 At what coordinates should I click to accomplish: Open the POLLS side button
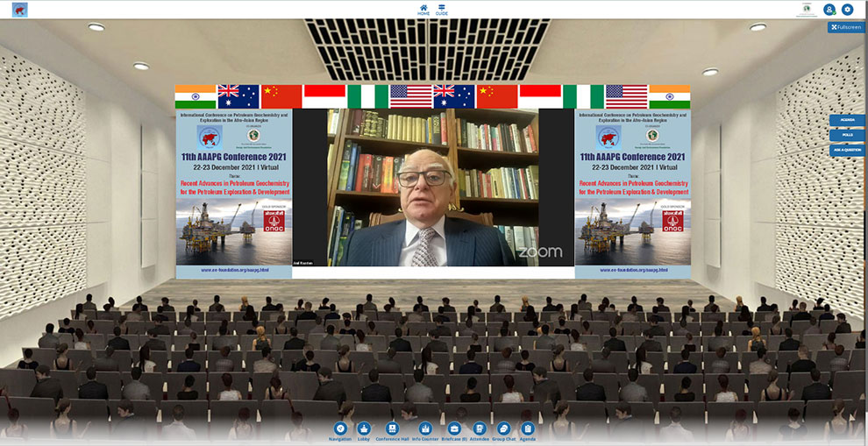pos(847,134)
